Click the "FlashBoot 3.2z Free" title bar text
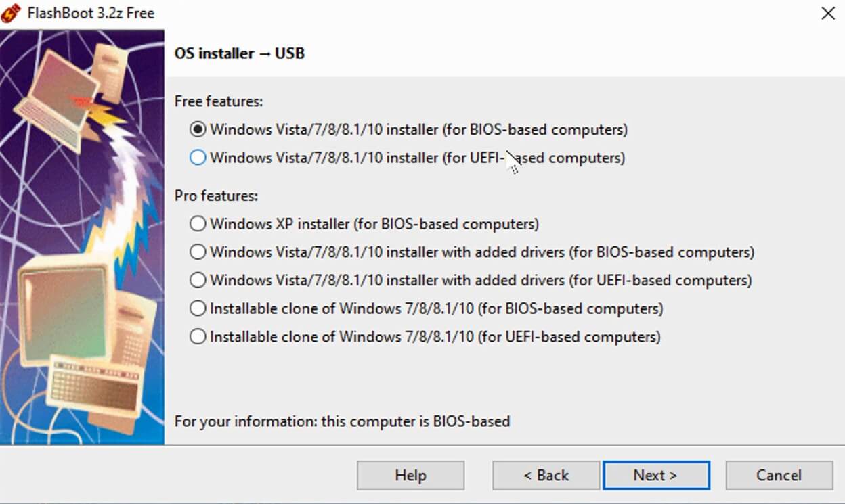Image resolution: width=845 pixels, height=504 pixels. (91, 13)
